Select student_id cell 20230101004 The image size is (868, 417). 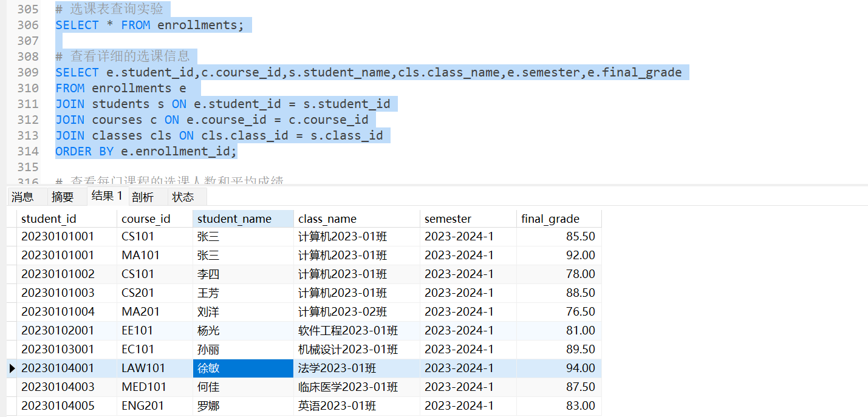(x=67, y=311)
